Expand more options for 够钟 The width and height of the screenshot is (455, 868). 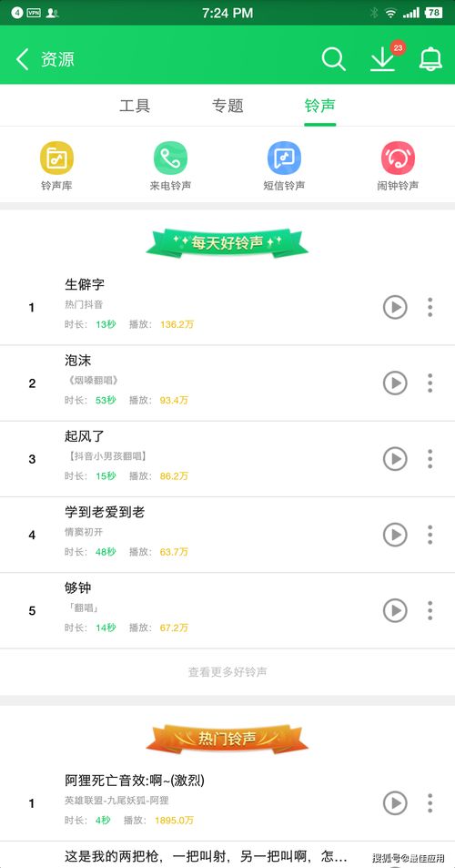pos(430,610)
